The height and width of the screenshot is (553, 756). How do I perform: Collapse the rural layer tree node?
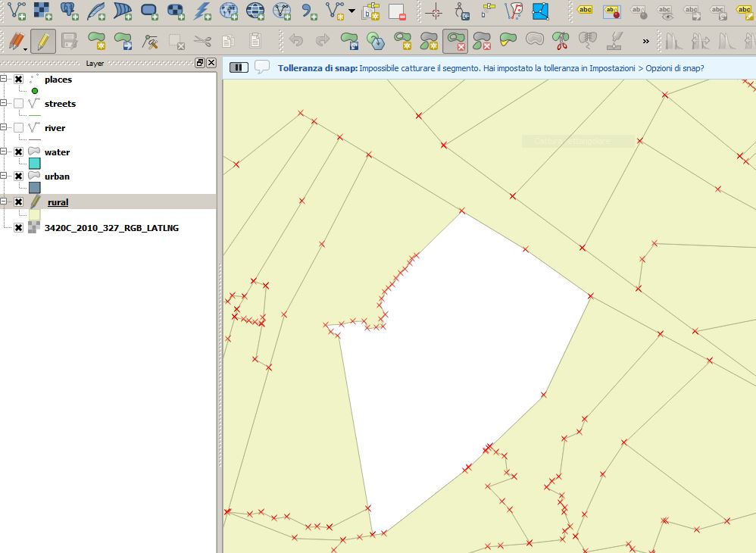coord(4,201)
